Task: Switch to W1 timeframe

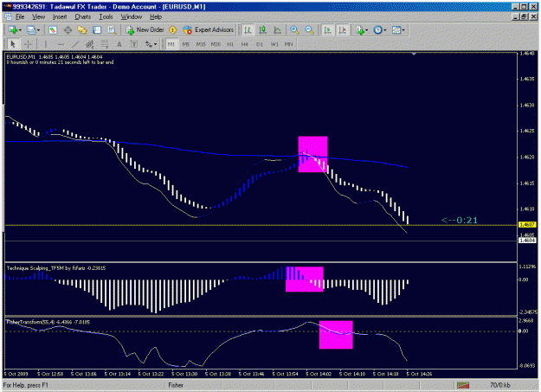Action: pyautogui.click(x=274, y=44)
